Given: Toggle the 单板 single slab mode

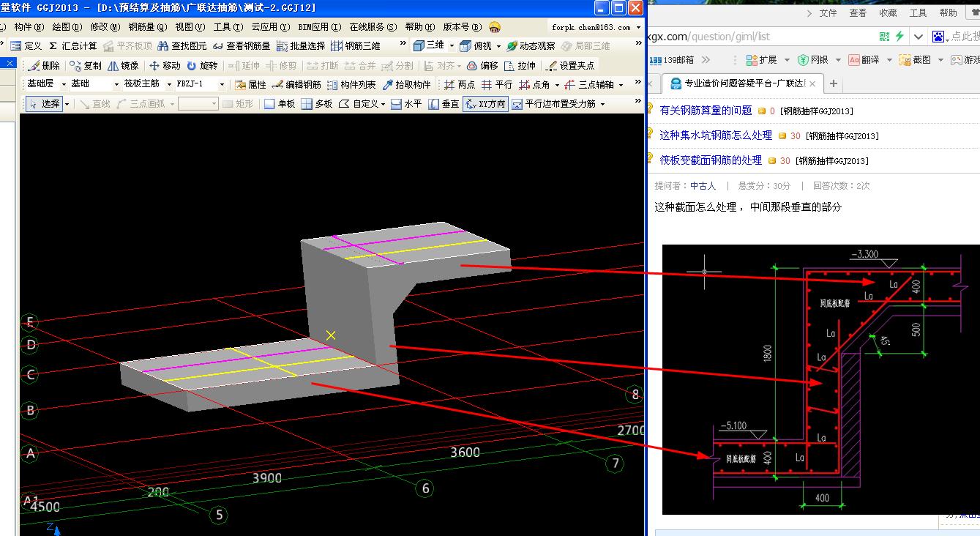Looking at the screenshot, I should point(280,104).
